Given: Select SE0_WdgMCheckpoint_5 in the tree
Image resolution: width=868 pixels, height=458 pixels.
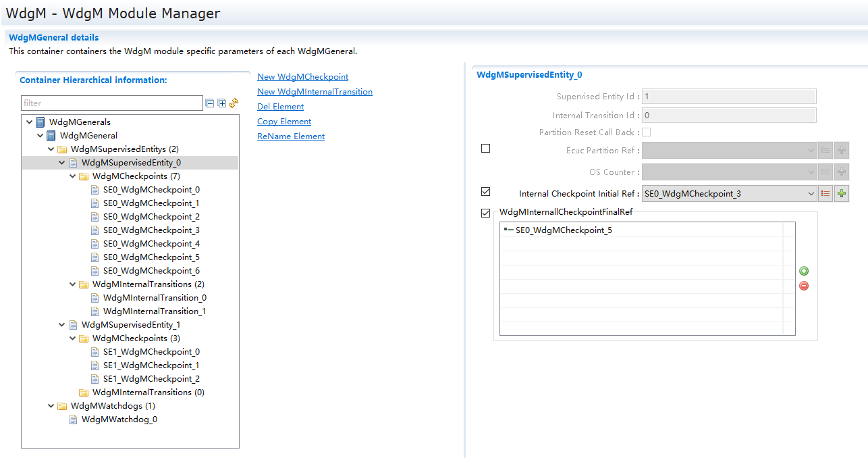Looking at the screenshot, I should (x=151, y=257).
